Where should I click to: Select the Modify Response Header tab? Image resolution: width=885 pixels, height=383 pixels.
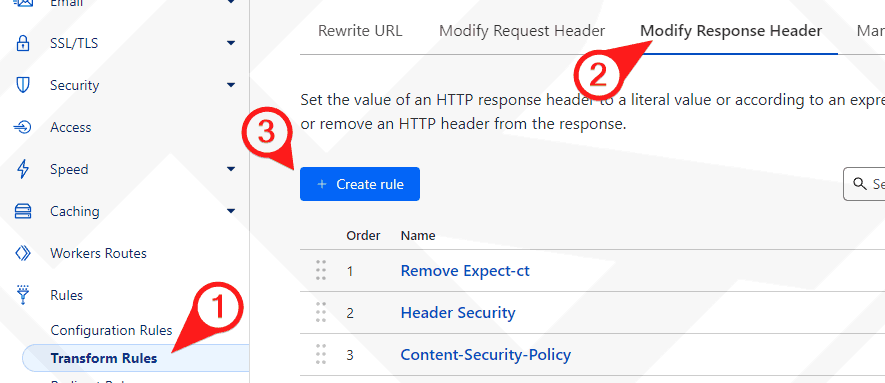coord(730,30)
